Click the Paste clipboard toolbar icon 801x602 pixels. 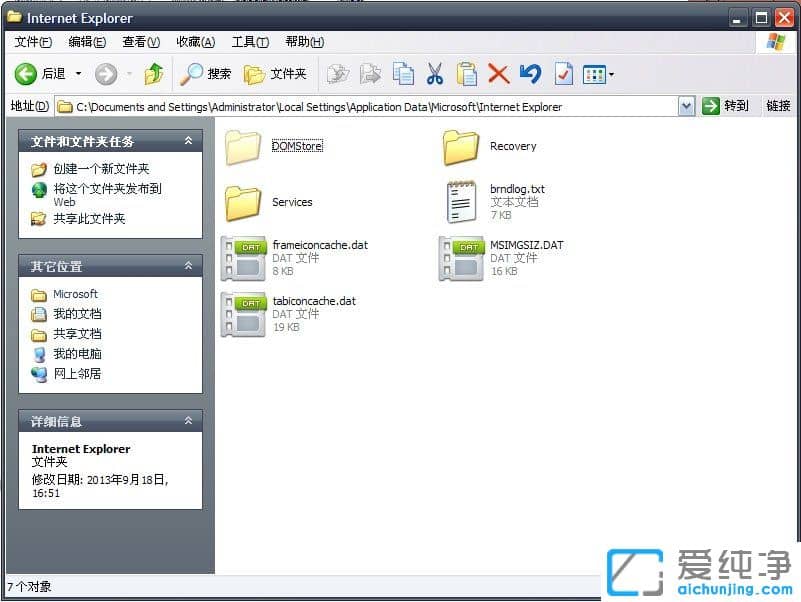(466, 72)
